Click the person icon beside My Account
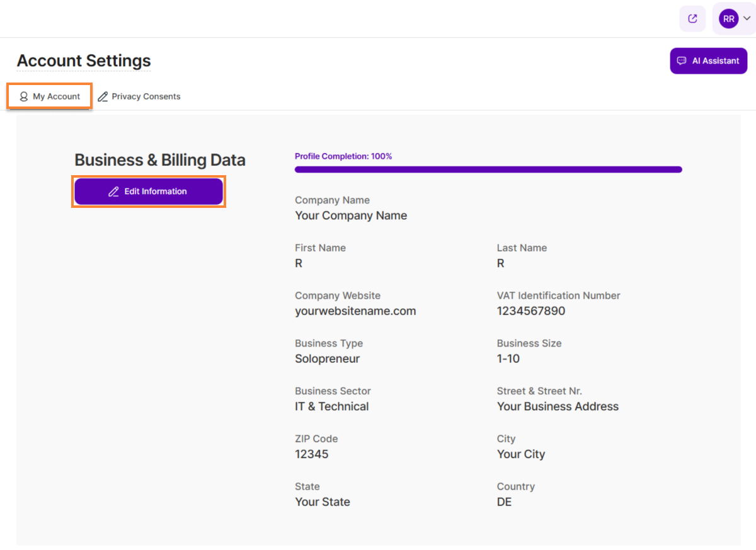Screen dimensions: 756x550 pos(24,96)
